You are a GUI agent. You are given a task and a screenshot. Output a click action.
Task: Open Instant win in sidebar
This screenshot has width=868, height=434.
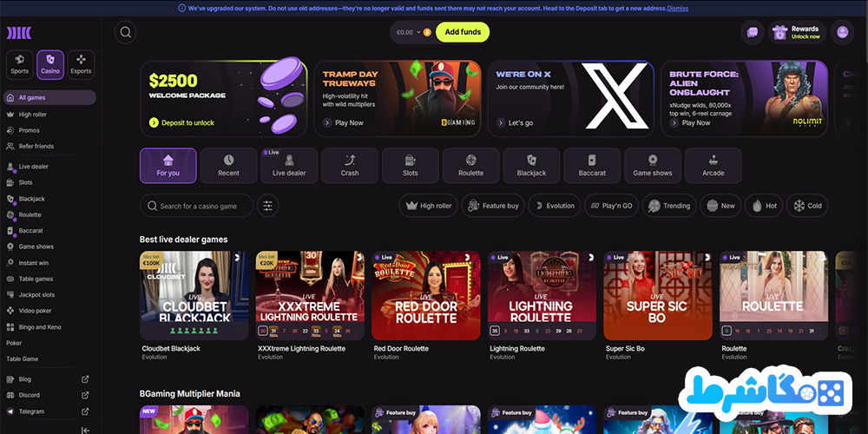[x=49, y=263]
